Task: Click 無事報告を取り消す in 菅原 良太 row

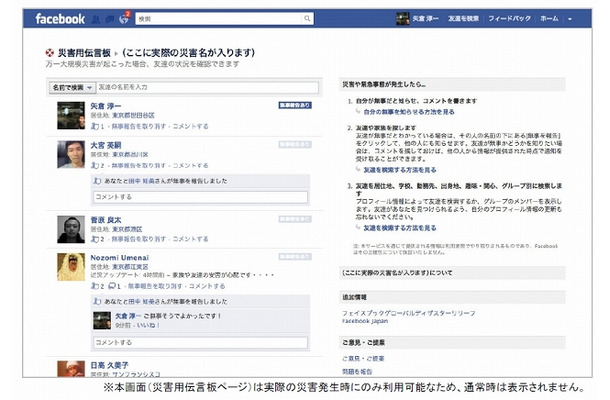Action: tap(138, 239)
